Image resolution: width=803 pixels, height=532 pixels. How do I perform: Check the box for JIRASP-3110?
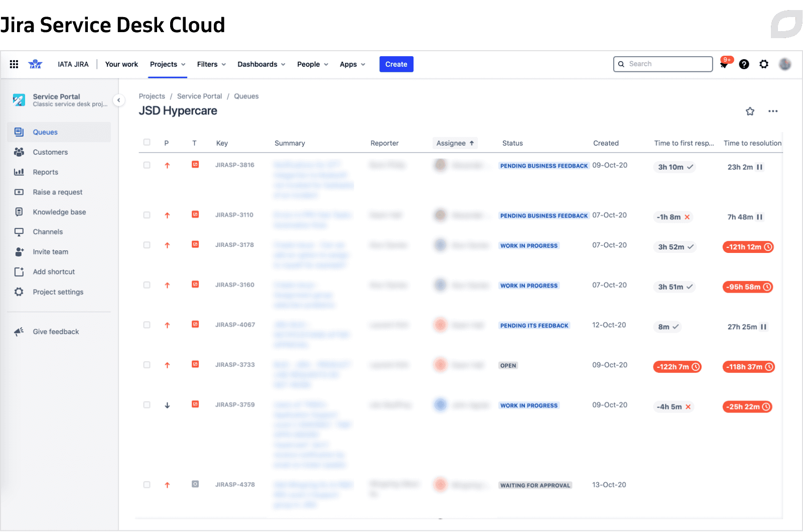[147, 215]
